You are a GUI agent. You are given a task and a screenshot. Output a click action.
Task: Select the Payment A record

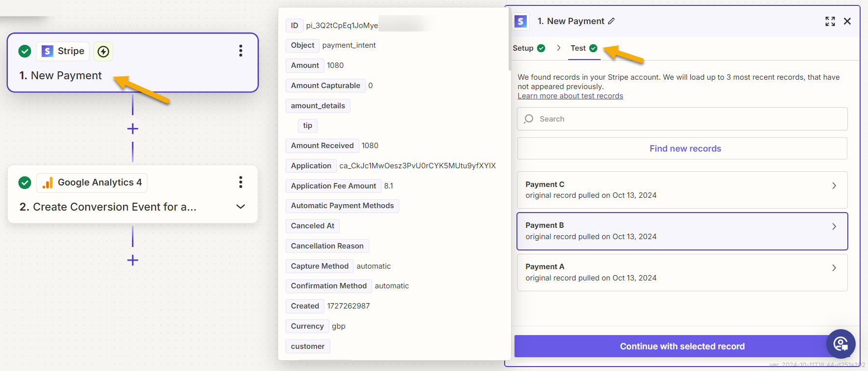tap(682, 273)
